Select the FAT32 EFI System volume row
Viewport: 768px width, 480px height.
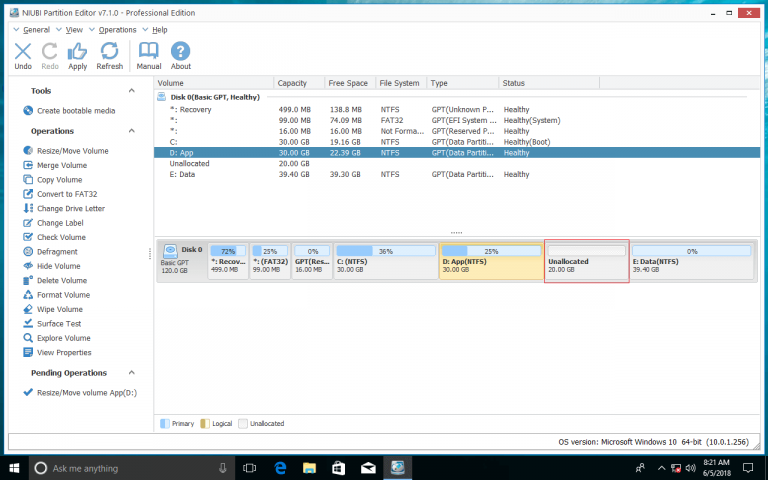point(457,120)
